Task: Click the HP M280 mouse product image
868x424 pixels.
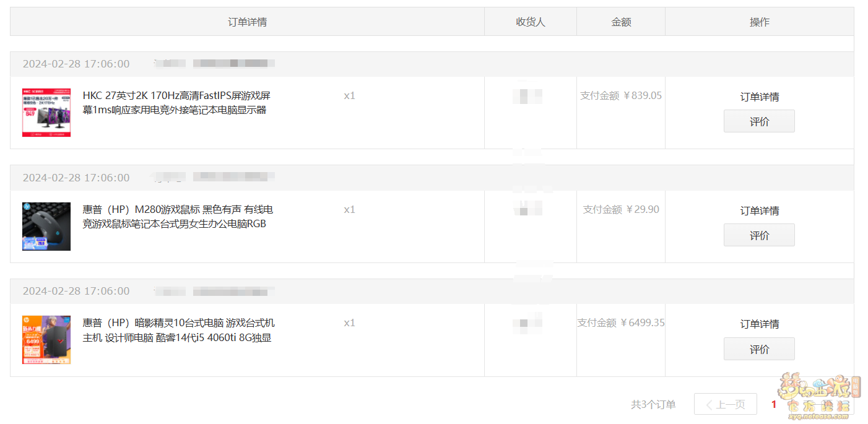Action: click(x=46, y=227)
